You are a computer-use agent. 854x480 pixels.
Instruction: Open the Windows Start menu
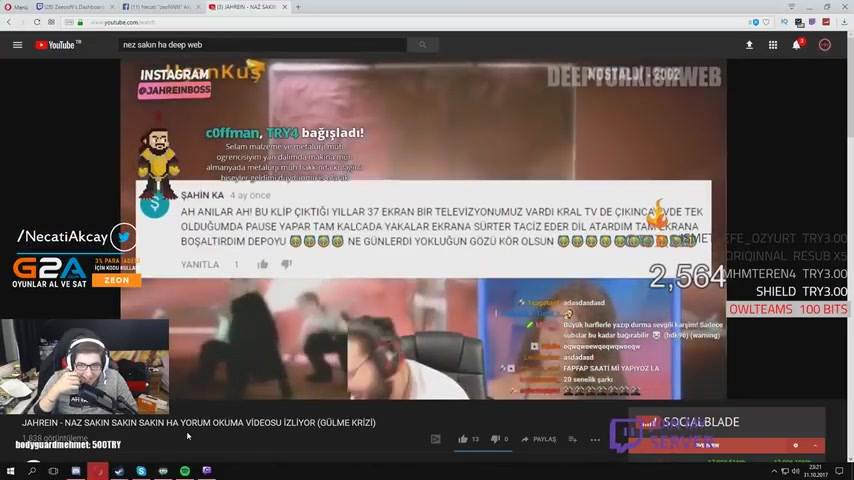click(10, 471)
